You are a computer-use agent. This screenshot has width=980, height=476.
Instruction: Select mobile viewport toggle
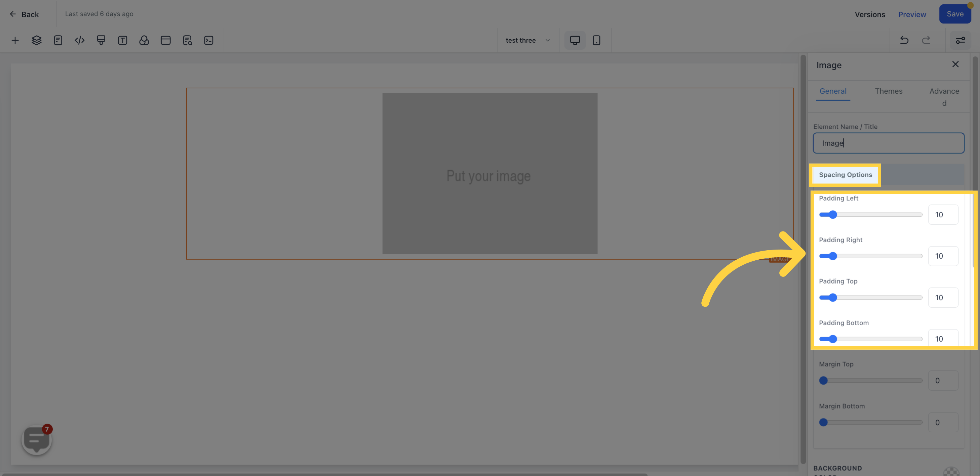click(596, 41)
